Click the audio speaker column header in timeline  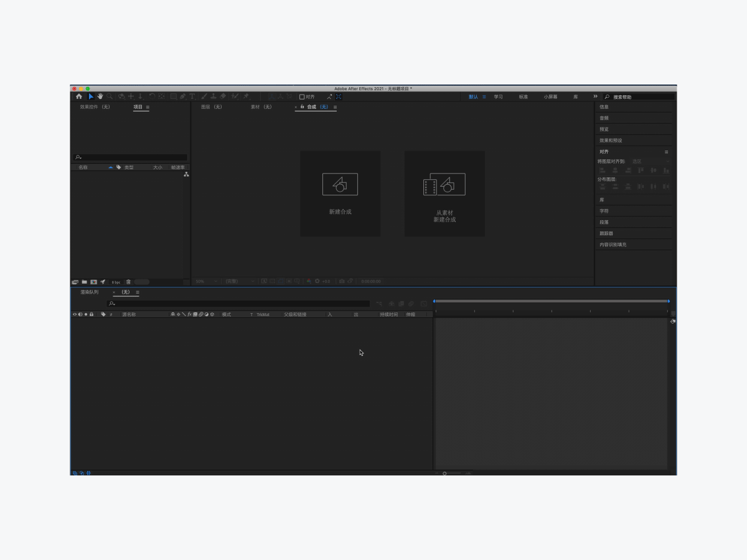[80, 314]
